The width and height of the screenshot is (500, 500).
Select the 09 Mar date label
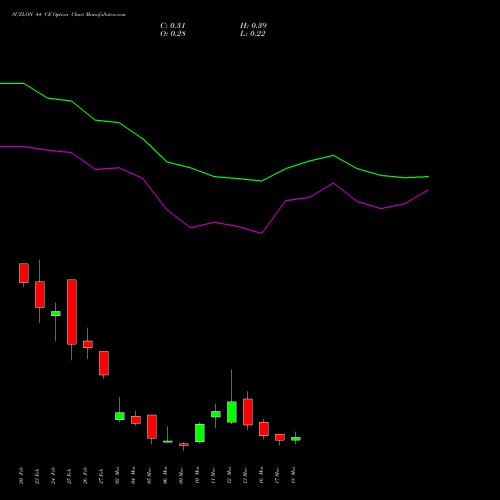coord(182,476)
